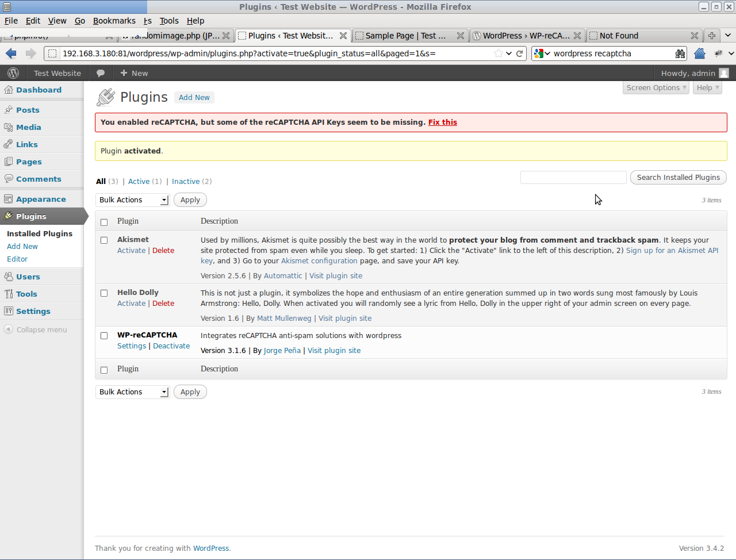Go back with the browser Back arrow
The image size is (736, 560).
pyautogui.click(x=11, y=53)
